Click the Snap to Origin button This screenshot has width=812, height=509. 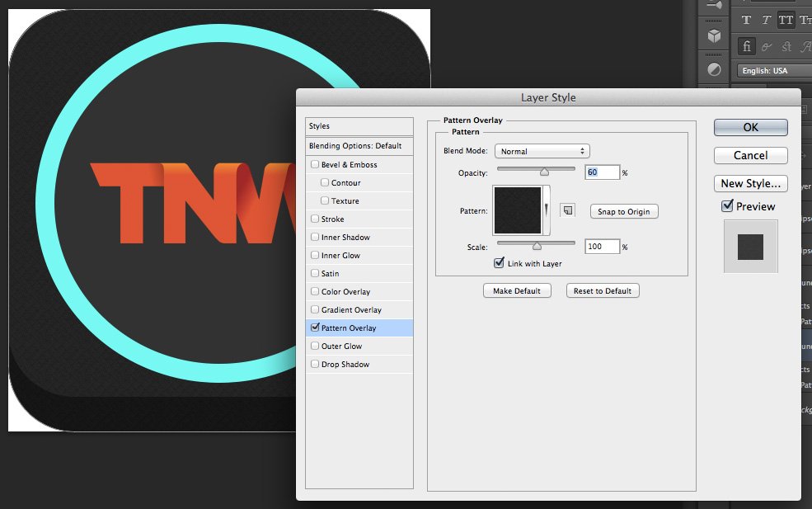[x=624, y=211]
